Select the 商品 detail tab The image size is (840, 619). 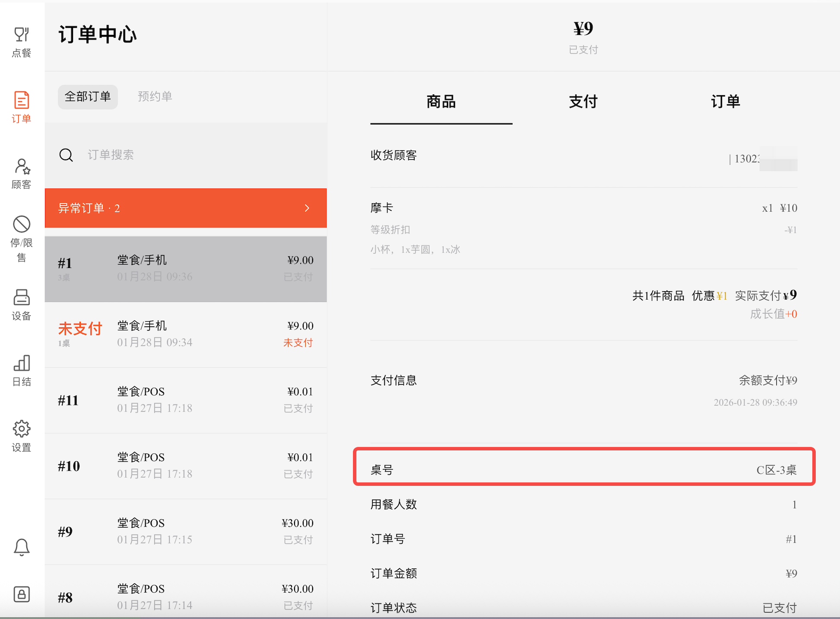click(x=441, y=102)
